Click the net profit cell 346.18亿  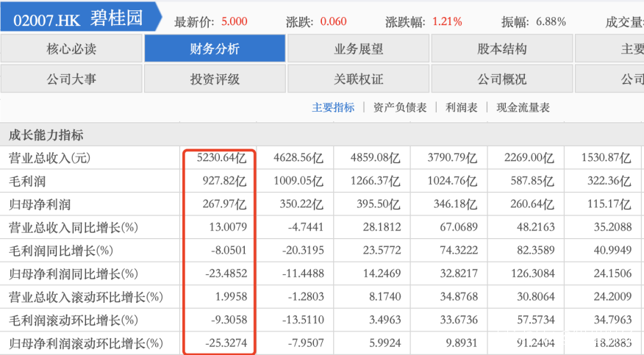pyautogui.click(x=456, y=204)
